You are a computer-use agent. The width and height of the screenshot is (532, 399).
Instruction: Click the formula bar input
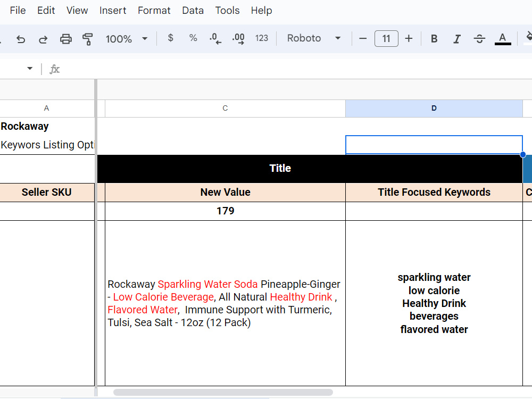pyautogui.click(x=295, y=69)
